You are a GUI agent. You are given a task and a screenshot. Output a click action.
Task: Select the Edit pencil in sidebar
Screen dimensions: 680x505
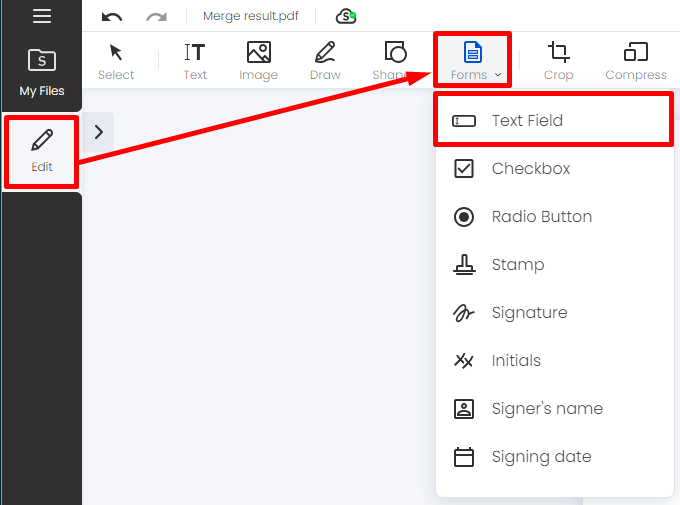click(42, 151)
